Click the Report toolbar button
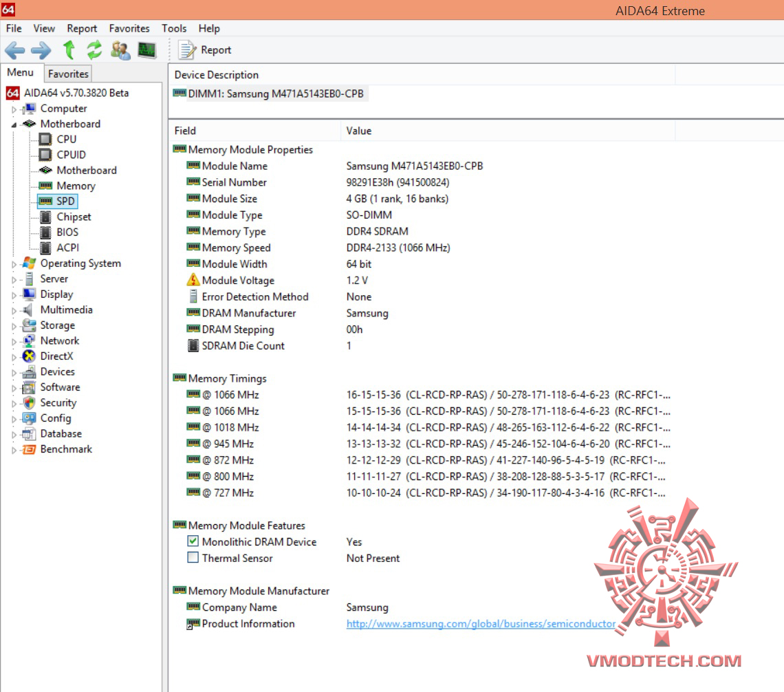 pyautogui.click(x=204, y=50)
